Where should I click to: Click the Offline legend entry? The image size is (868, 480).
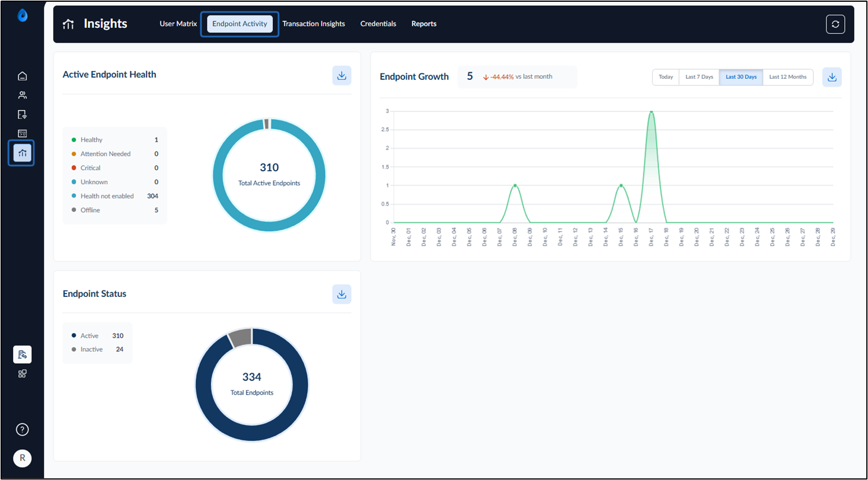click(114, 210)
